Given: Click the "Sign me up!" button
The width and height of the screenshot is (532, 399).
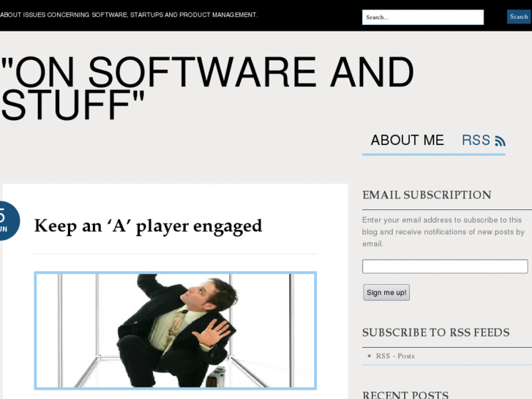Looking at the screenshot, I should coord(386,292).
